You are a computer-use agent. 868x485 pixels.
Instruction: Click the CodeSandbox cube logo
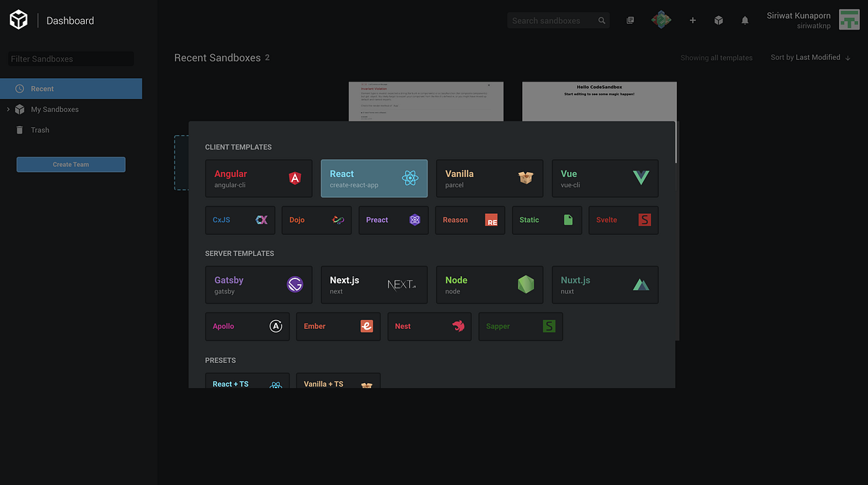[x=18, y=19]
